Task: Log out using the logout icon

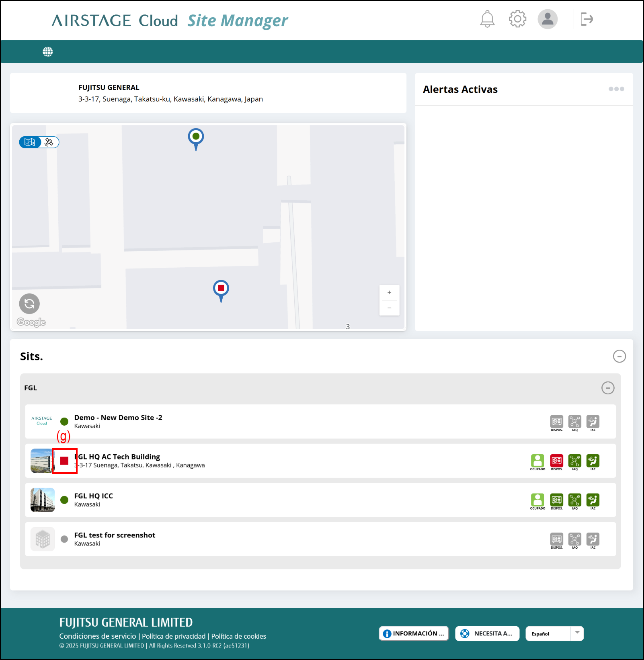Action: pos(587,18)
